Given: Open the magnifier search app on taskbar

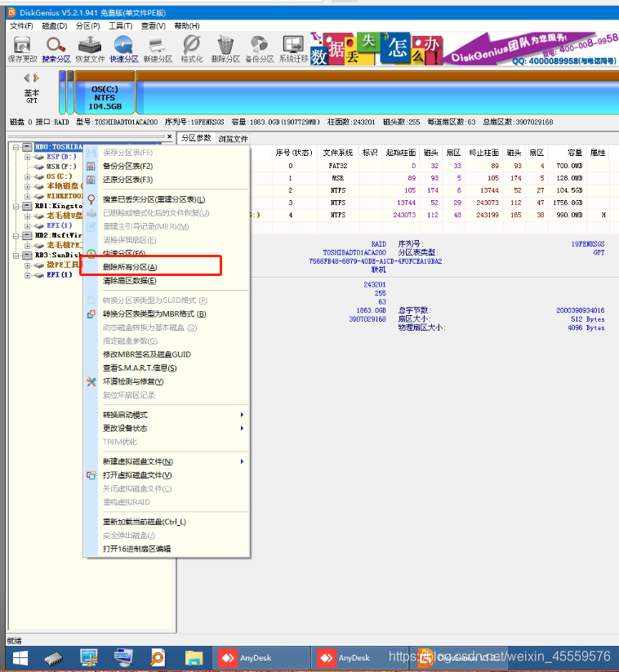Looking at the screenshot, I should coord(158,658).
